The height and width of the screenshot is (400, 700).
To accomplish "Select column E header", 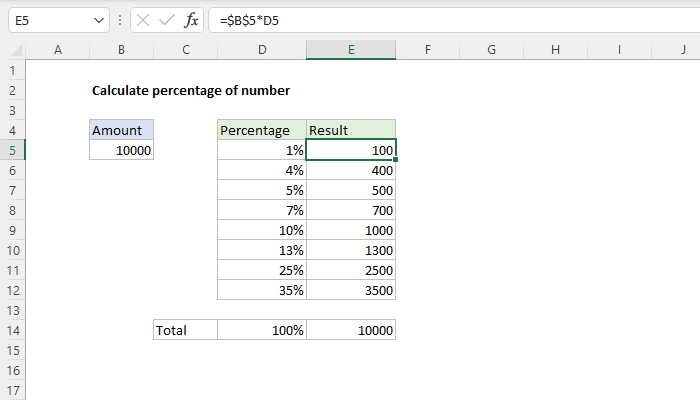I will pyautogui.click(x=351, y=50).
